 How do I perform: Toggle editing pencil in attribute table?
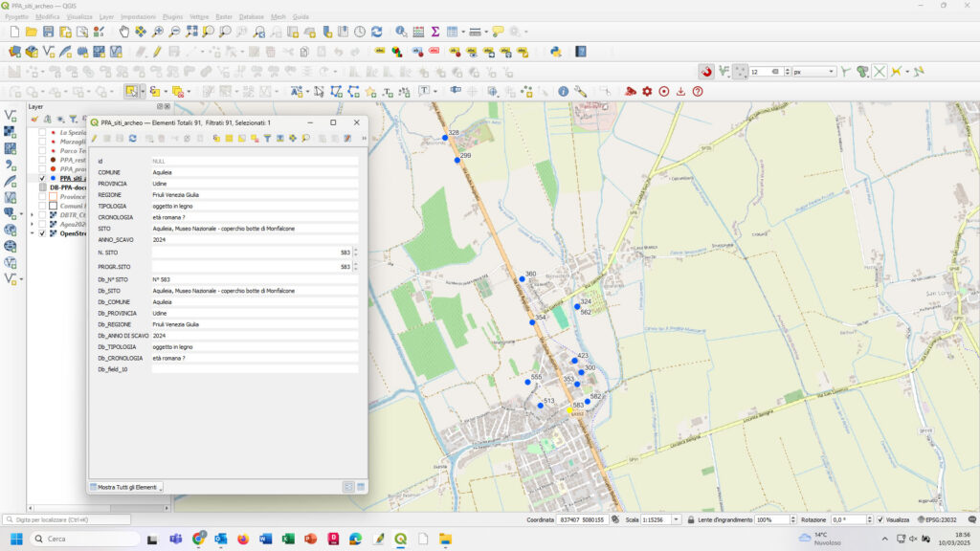pyautogui.click(x=94, y=139)
